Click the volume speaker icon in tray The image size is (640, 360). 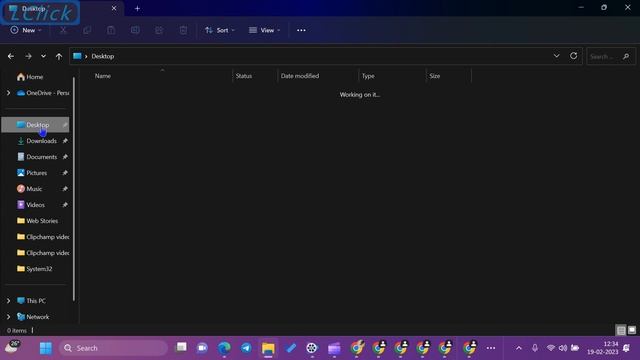click(563, 348)
